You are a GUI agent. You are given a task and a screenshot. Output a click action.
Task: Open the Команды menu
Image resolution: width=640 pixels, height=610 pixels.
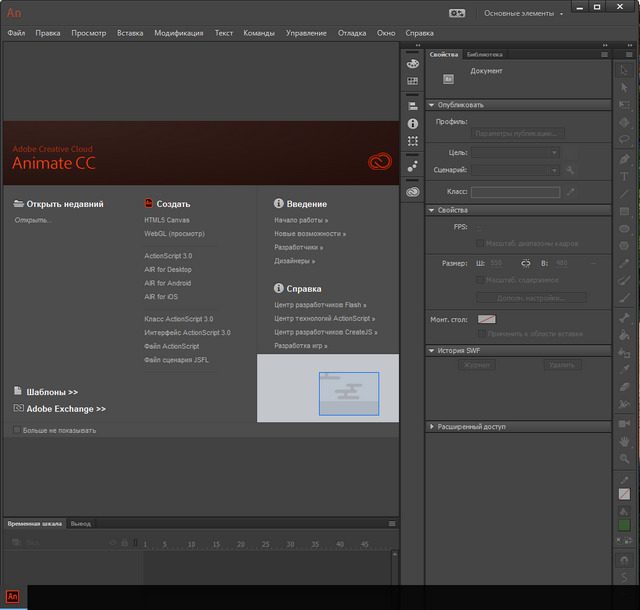click(259, 33)
